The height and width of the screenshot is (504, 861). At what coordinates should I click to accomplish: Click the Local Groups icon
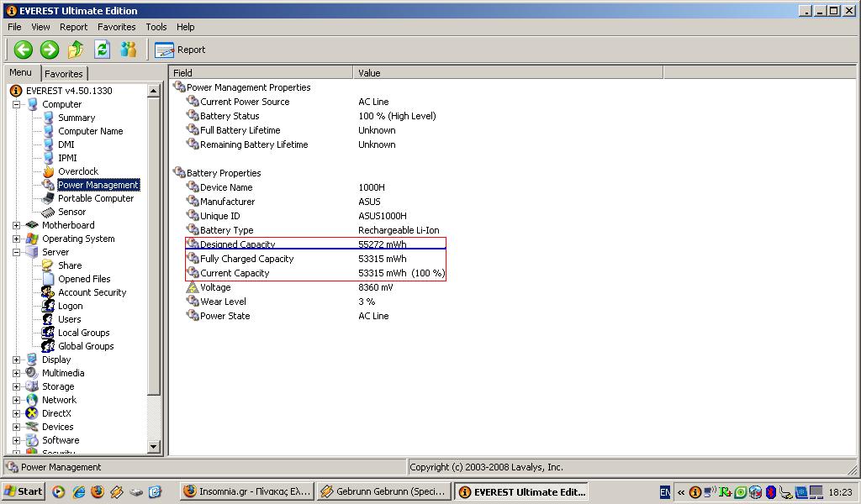pos(48,333)
